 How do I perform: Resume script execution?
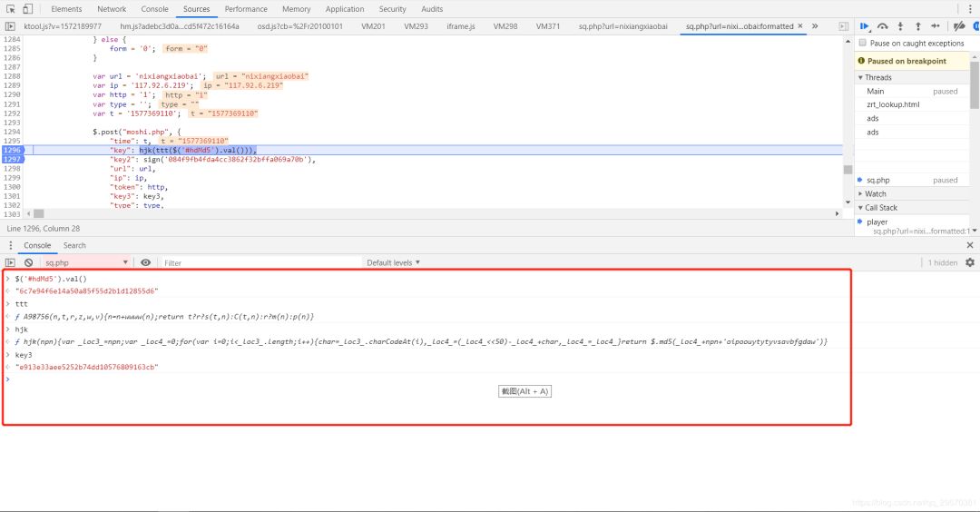click(865, 26)
